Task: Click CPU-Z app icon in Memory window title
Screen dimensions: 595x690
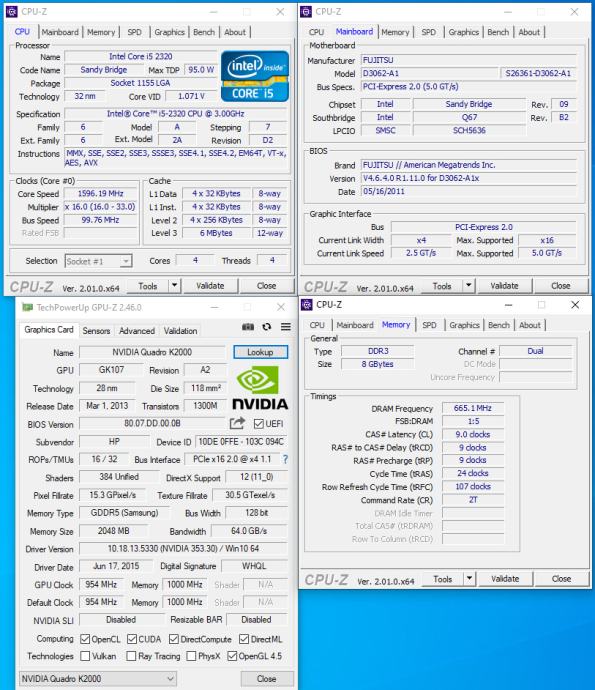Action: point(307,305)
